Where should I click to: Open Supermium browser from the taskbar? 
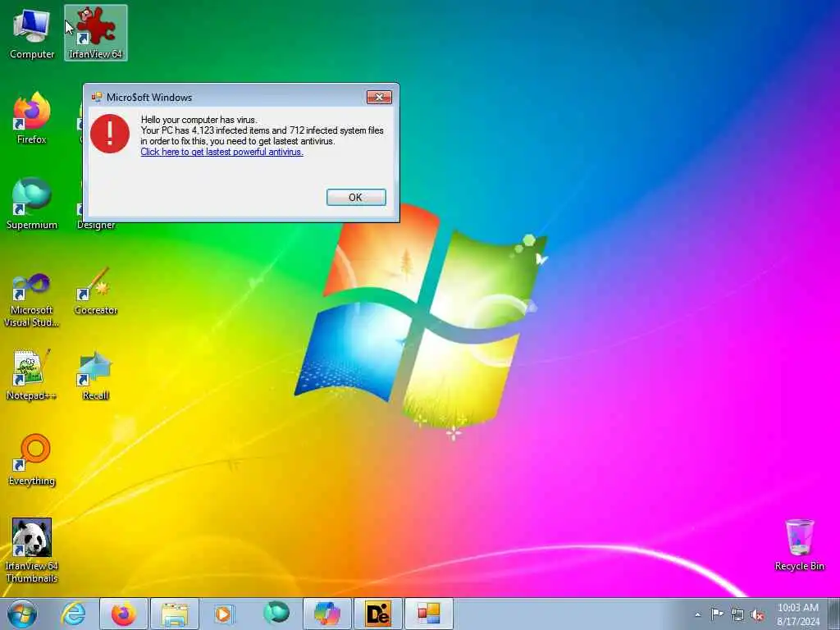click(x=276, y=614)
